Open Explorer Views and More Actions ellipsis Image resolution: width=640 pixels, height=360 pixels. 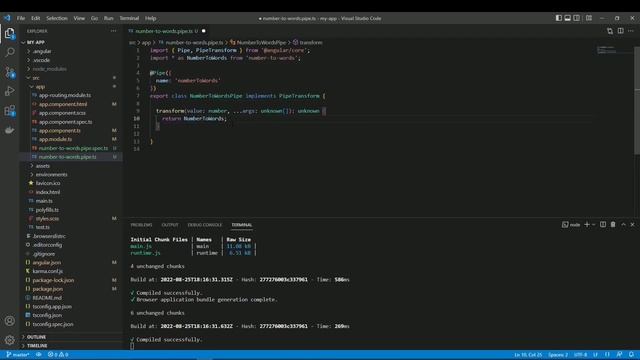(x=113, y=31)
